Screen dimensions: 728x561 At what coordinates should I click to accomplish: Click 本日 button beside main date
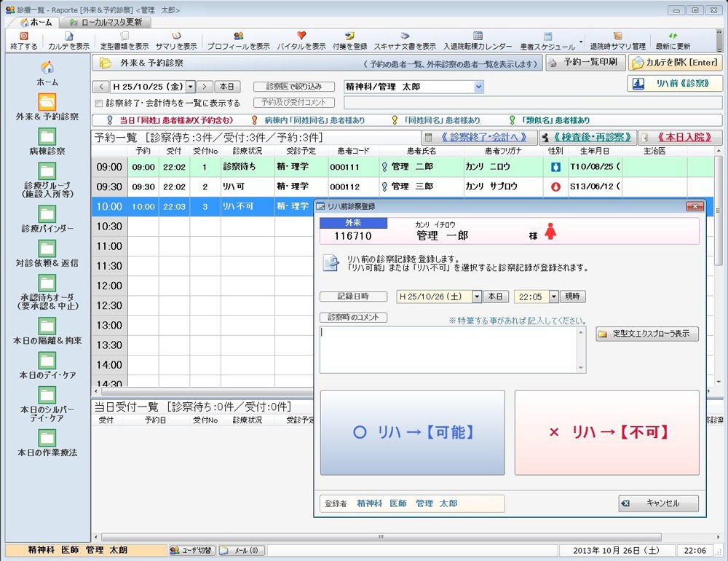click(x=227, y=87)
